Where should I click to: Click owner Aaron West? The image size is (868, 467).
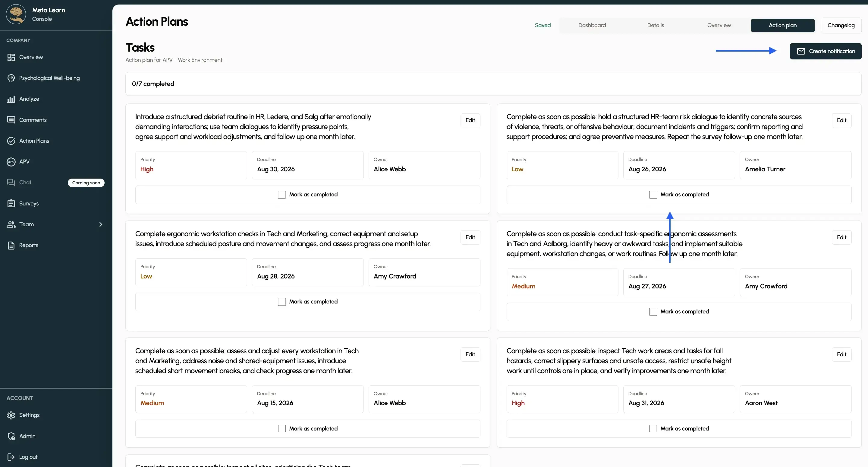click(796, 399)
